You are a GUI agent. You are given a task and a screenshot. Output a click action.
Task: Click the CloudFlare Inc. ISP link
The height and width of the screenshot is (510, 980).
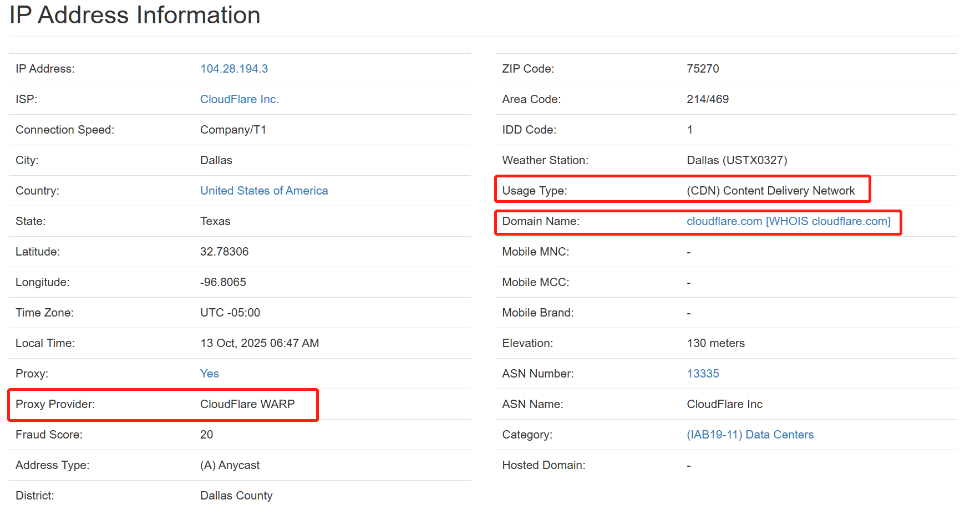pyautogui.click(x=239, y=99)
